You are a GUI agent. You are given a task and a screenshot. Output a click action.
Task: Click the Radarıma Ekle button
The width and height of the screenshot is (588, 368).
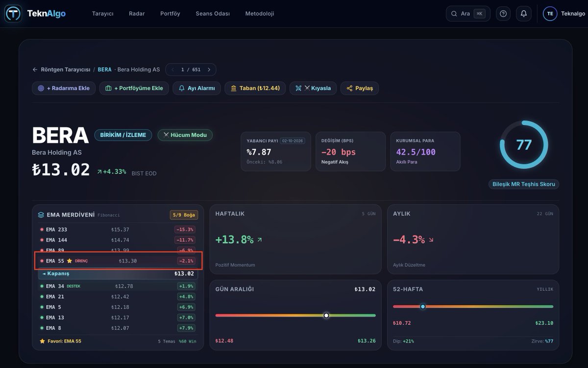click(x=63, y=88)
